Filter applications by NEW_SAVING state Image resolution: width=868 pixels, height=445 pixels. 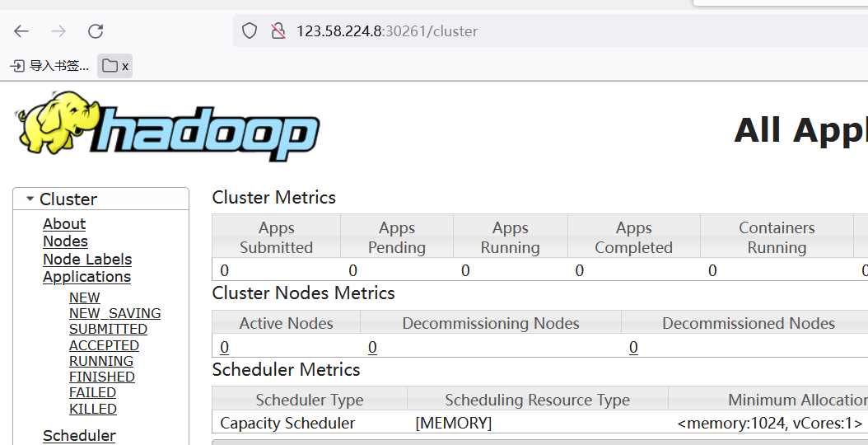pos(115,313)
